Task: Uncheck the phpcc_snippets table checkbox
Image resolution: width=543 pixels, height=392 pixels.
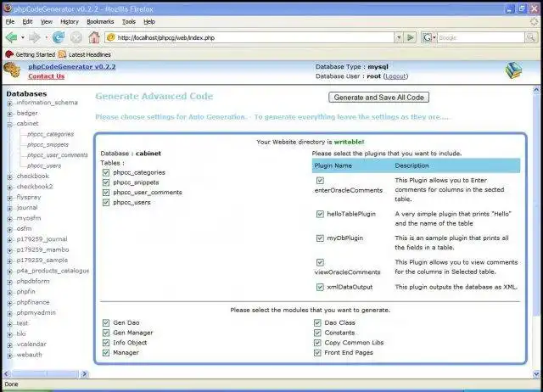Action: tap(106, 182)
